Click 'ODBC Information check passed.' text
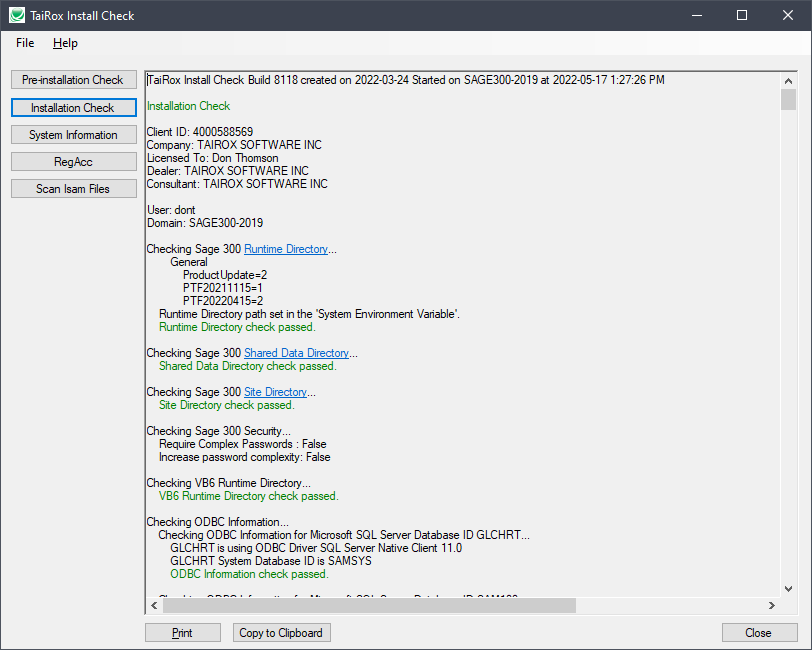Image resolution: width=812 pixels, height=650 pixels. coord(250,574)
